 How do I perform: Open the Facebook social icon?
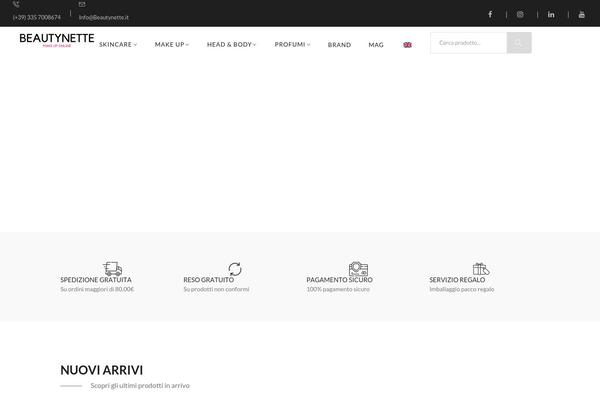[490, 15]
